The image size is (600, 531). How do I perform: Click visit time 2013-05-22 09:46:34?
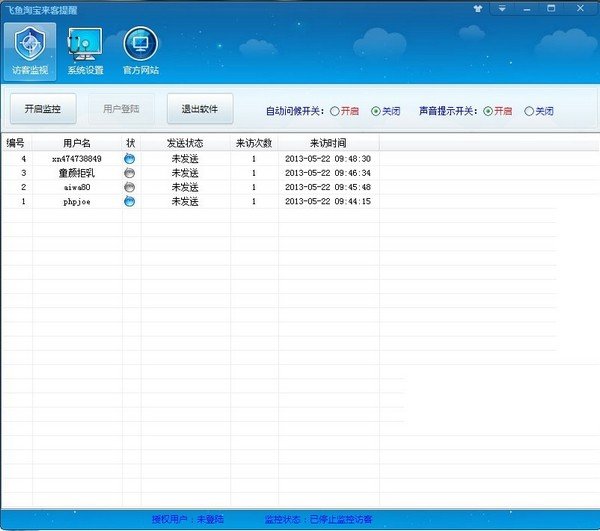328,173
